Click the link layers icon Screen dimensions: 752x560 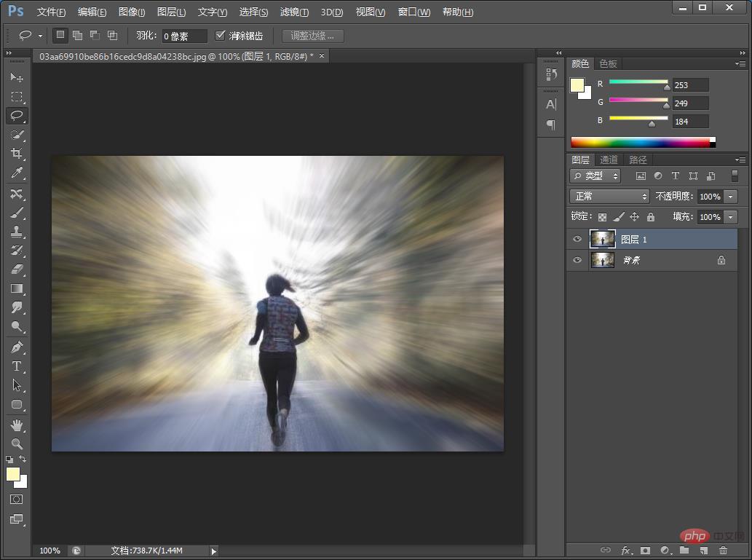tap(606, 550)
